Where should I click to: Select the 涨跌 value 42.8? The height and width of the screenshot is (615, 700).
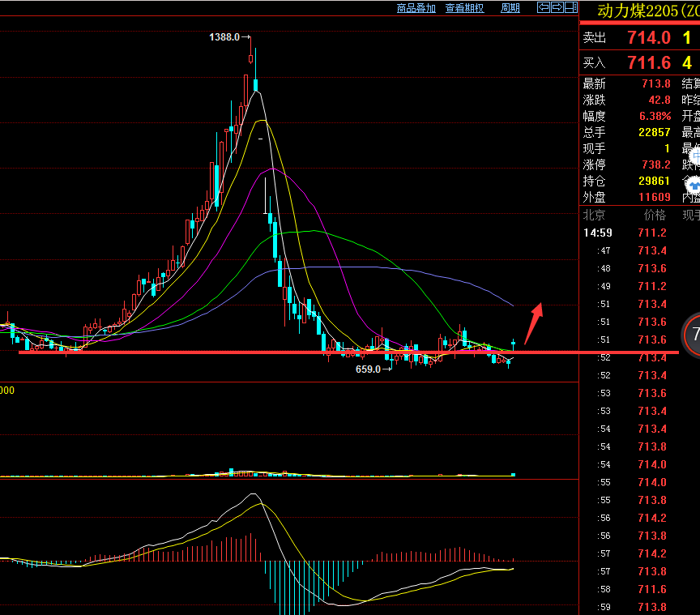[659, 100]
